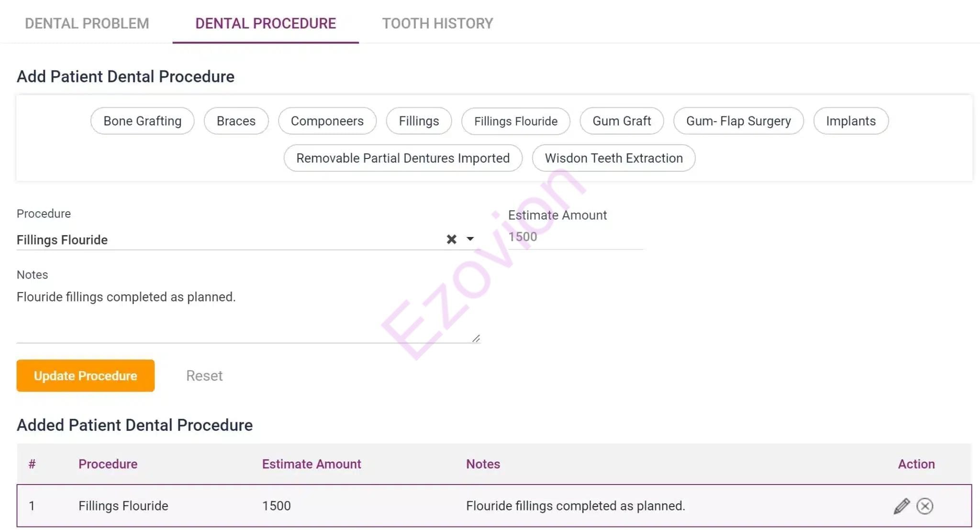Screen dimensions: 980x530
Task: Pick the Wisdon Teeth Extraction chip
Action: click(x=613, y=158)
